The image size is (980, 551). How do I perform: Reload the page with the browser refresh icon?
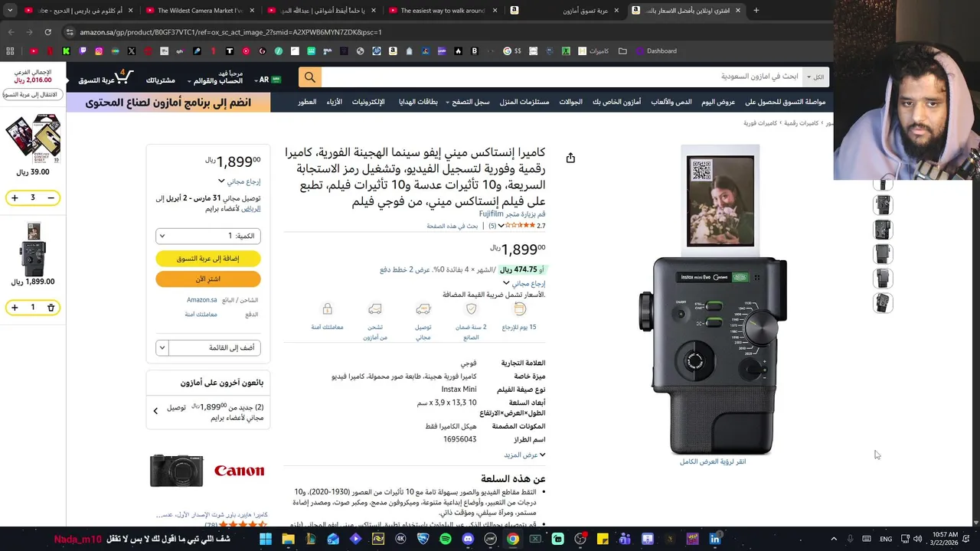47,32
